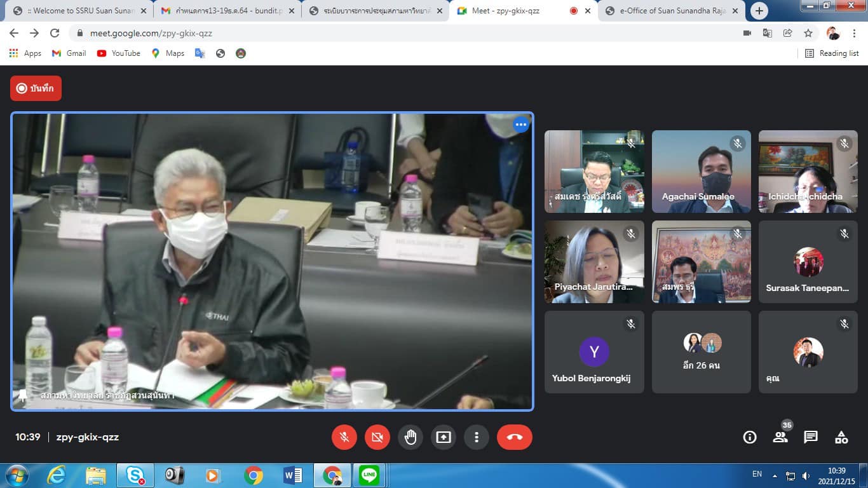Expand the 'อีก 26 คน' participants tile
The image size is (868, 488).
tap(702, 352)
